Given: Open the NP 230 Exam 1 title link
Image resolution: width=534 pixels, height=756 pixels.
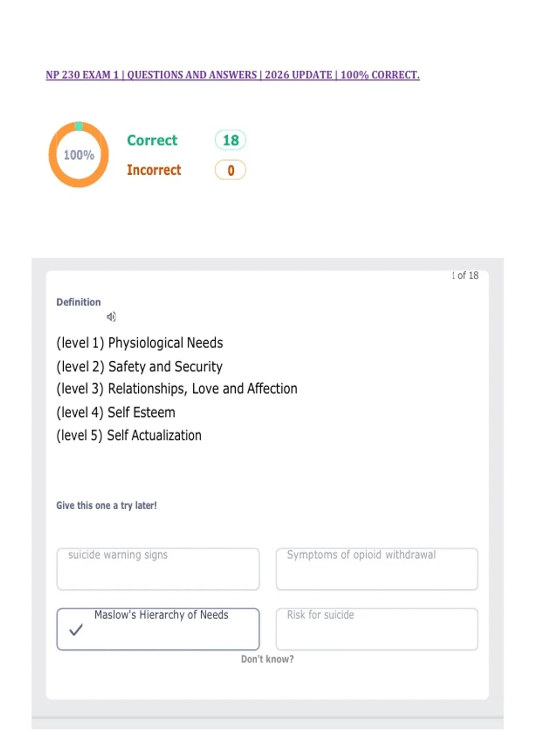Looking at the screenshot, I should pos(233,75).
